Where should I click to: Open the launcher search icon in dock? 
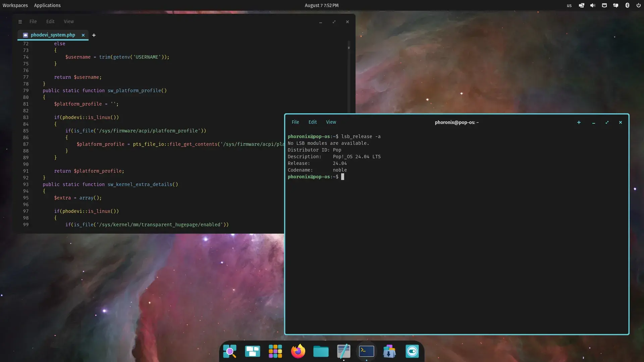pos(230,351)
